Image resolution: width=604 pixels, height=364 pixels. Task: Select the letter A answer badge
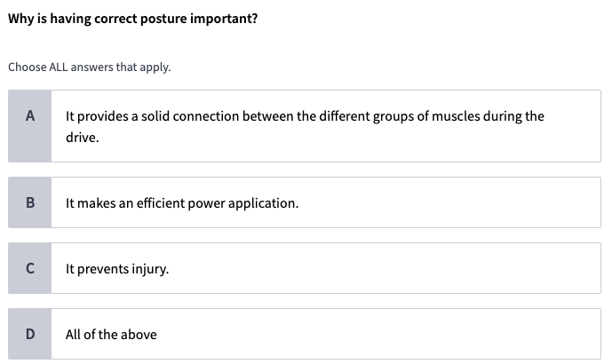point(30,116)
